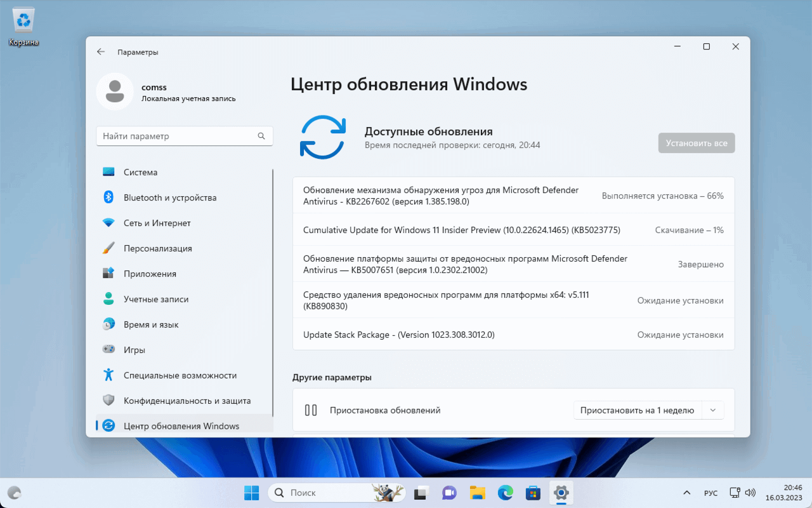Open Bluetooth и устройства settings
812x508 pixels.
coord(184,197)
